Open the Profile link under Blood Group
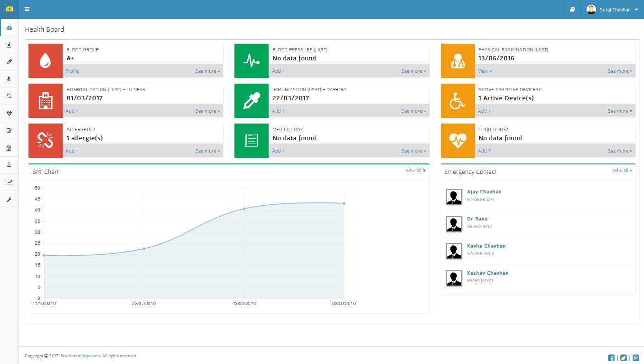The image size is (644, 364). (x=72, y=71)
